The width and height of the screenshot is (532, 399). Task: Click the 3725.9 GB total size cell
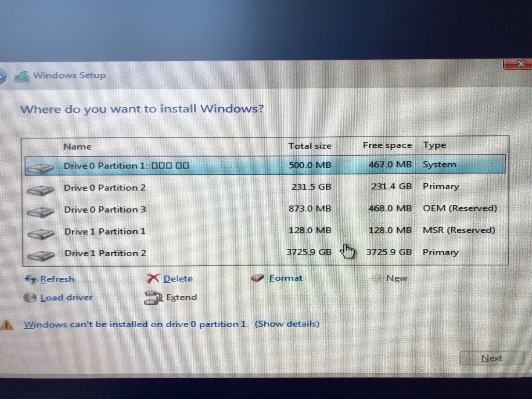[309, 252]
